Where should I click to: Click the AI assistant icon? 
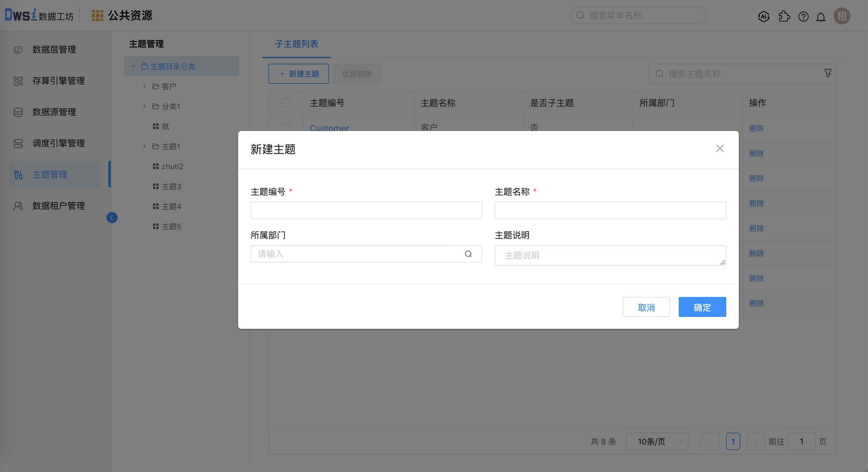click(763, 16)
